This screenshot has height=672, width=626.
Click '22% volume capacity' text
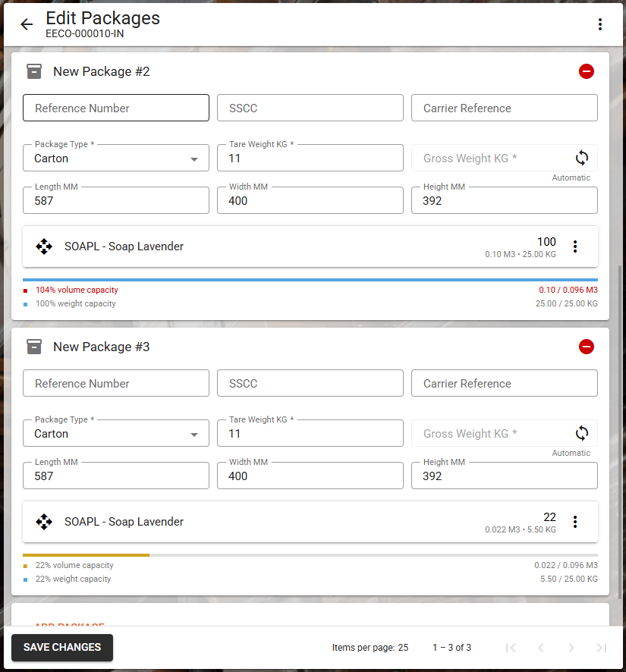click(74, 565)
